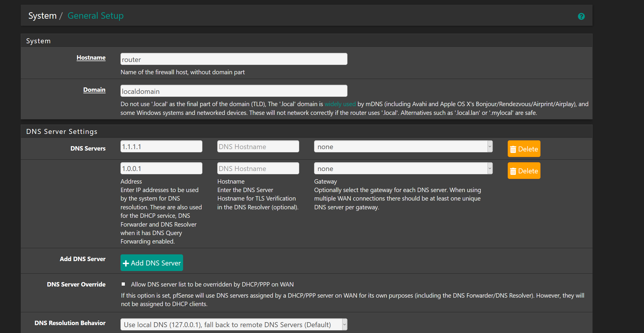Click second row DNS Hostname field
Screen dimensions: 644x333
coord(258,168)
